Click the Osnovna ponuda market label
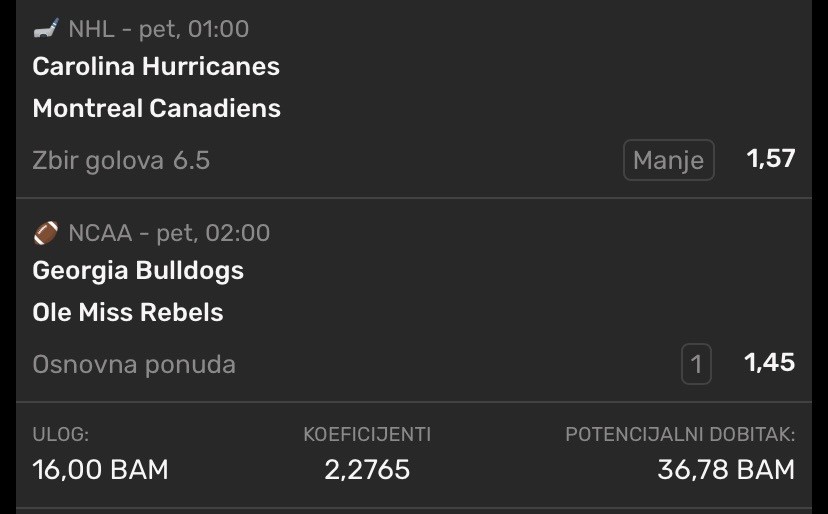Image resolution: width=828 pixels, height=514 pixels. tap(134, 364)
